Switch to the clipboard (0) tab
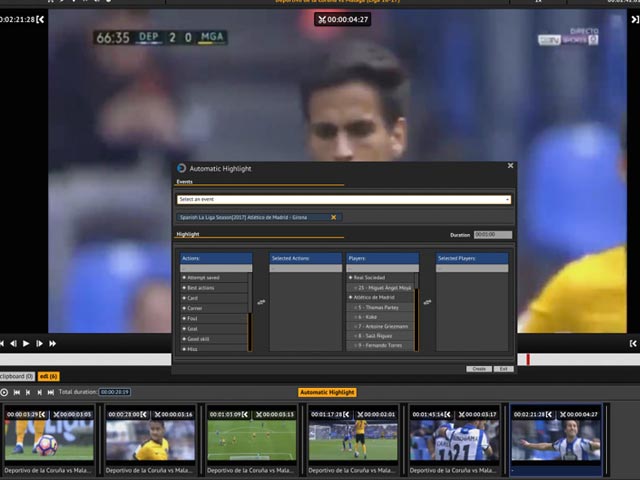The width and height of the screenshot is (640, 480). 17,376
